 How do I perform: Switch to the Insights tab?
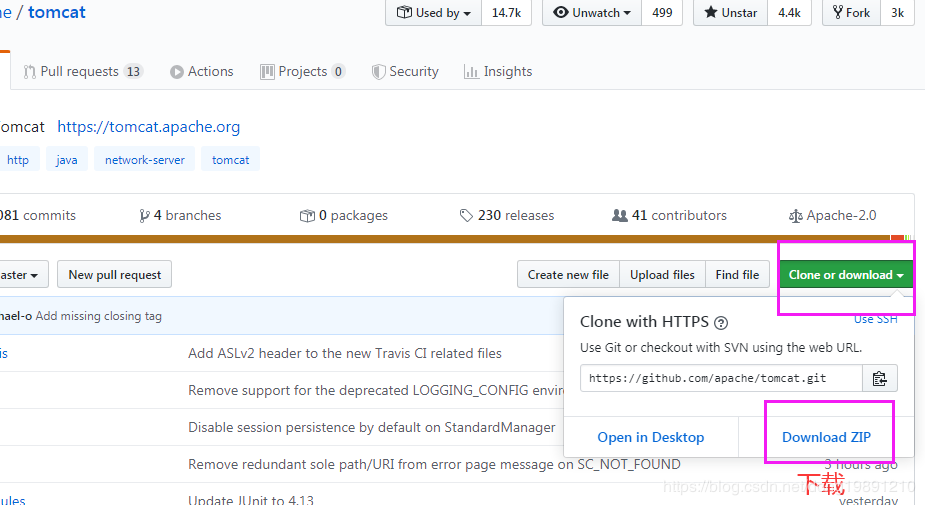pos(498,71)
